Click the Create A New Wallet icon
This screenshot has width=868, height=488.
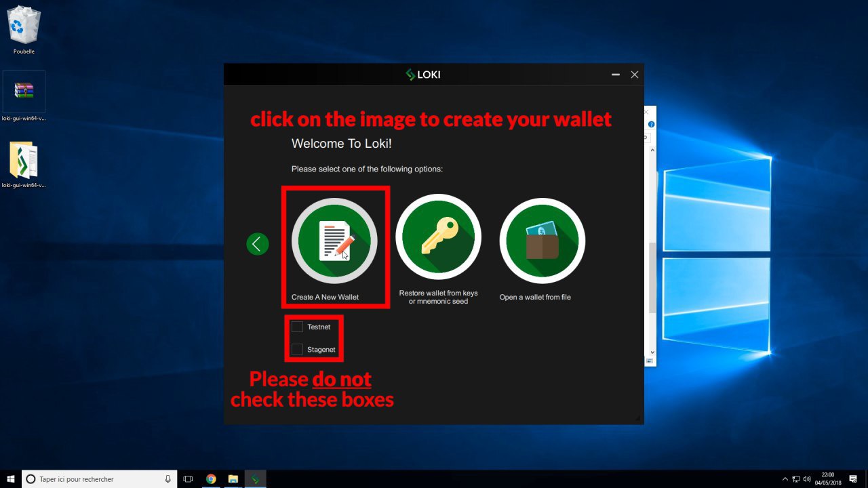(334, 241)
